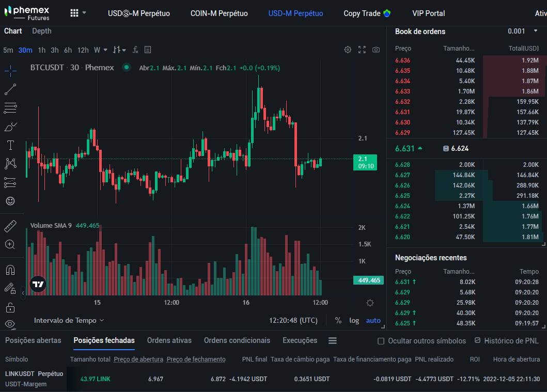Screen dimensions: 547x392
Task: Switch to the Depth tab
Action: point(42,31)
